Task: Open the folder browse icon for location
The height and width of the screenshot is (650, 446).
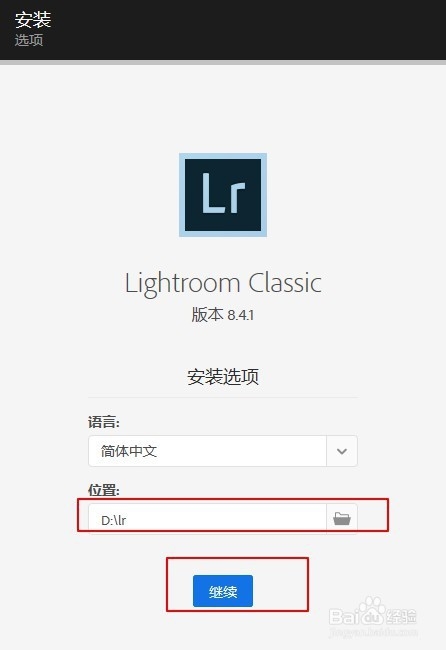Action: pyautogui.click(x=342, y=518)
